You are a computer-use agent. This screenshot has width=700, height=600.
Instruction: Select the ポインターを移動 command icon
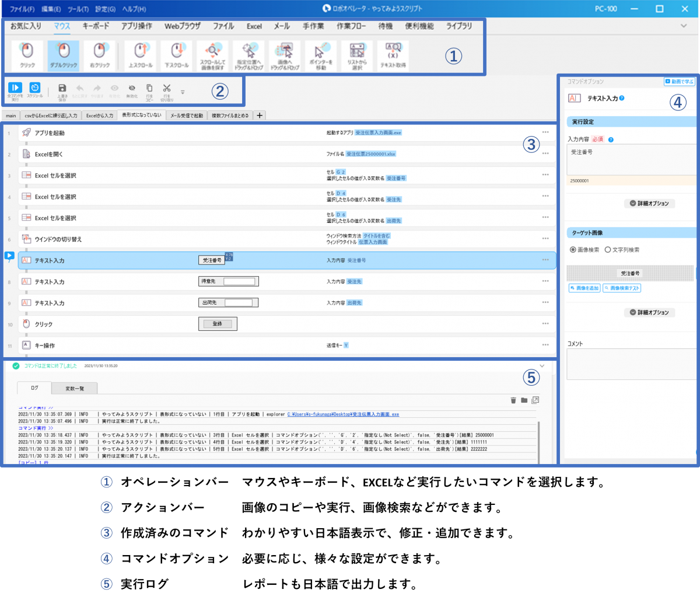coord(321,56)
